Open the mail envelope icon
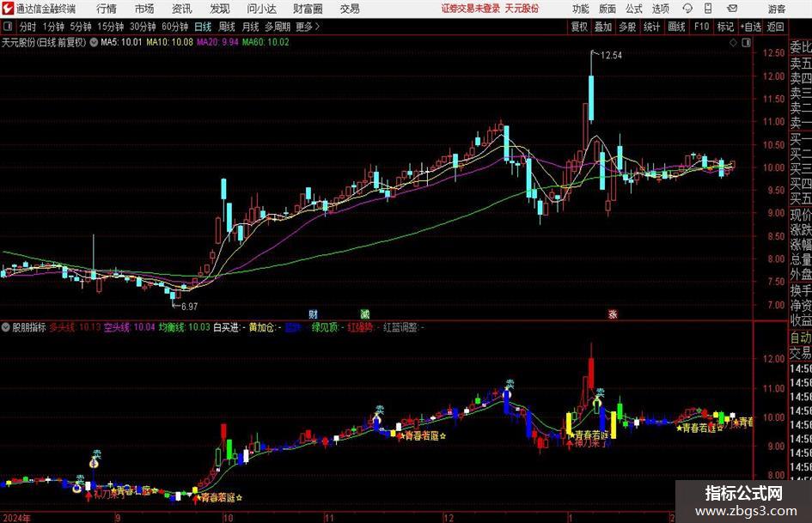This screenshot has width=812, height=523. (732, 9)
